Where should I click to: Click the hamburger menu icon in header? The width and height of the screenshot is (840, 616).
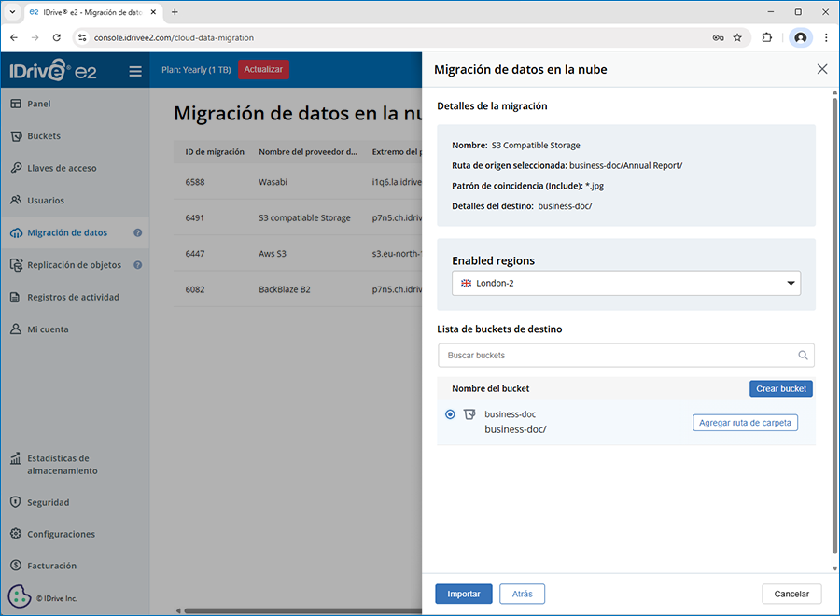click(x=135, y=71)
